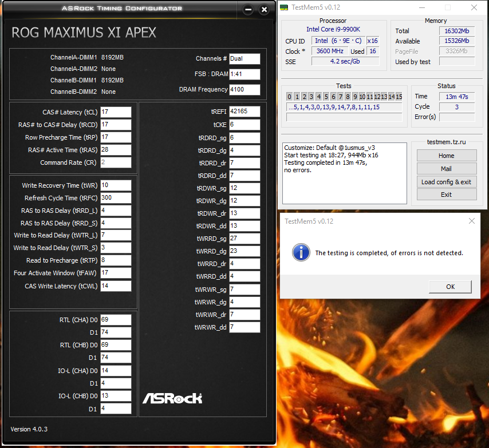Viewport: 489px width, 448px height.
Task: Click the Cycle value 3
Action: pyautogui.click(x=457, y=107)
